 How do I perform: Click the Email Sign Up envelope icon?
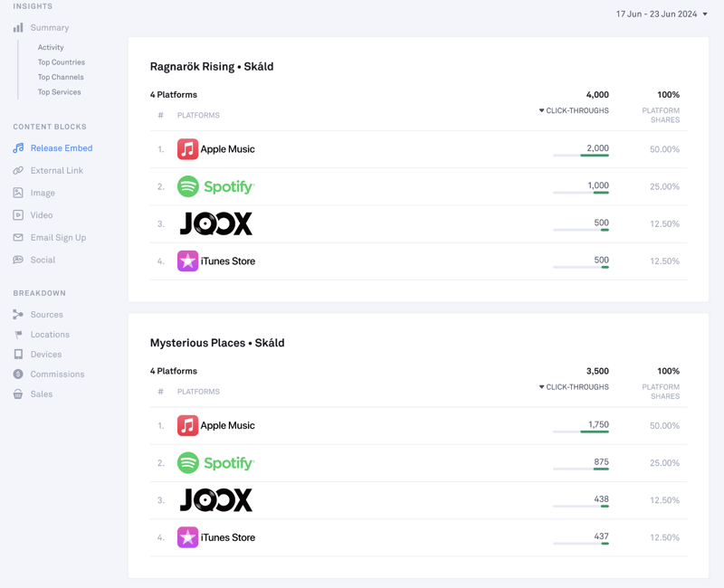18,238
